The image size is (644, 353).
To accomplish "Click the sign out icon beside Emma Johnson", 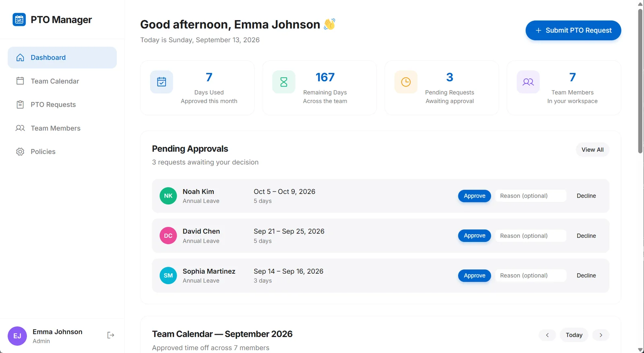I will (x=111, y=335).
